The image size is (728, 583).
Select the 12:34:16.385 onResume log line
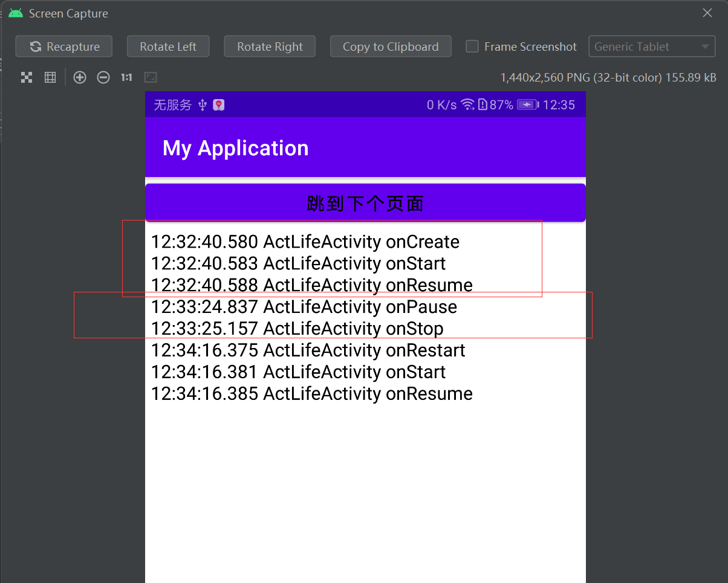click(x=312, y=394)
